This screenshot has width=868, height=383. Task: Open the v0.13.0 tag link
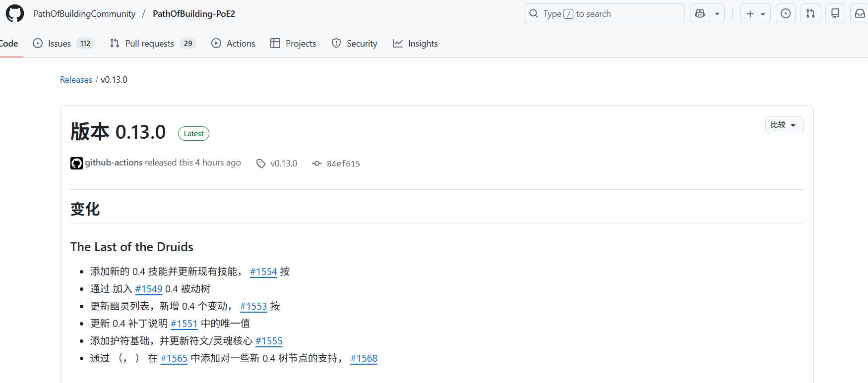pyautogui.click(x=284, y=164)
